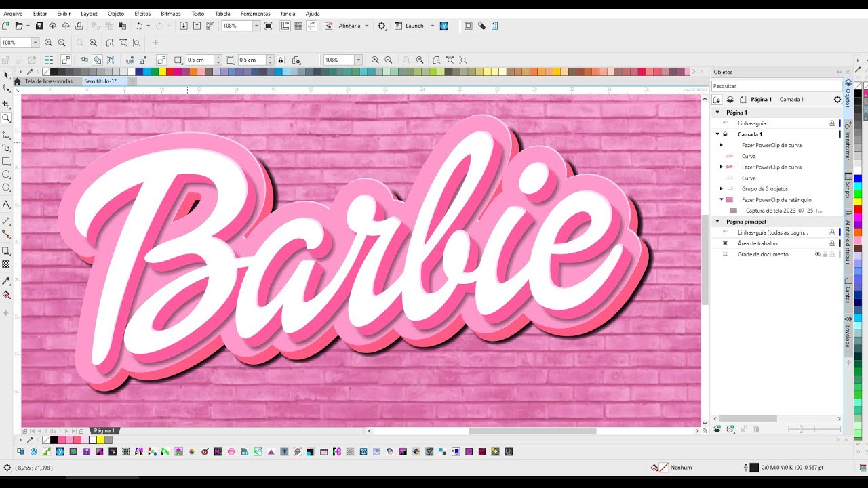Switch to Tela de boas-vindas tab
The image size is (868, 488).
click(x=48, y=81)
